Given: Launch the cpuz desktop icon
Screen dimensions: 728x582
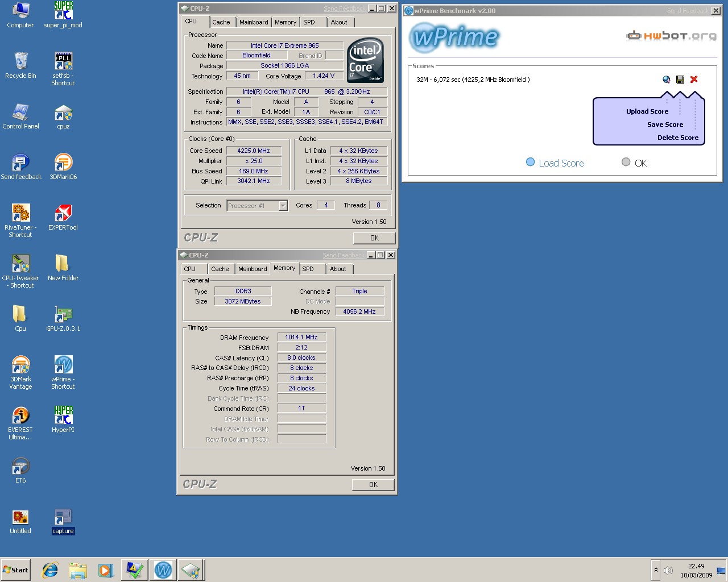Looking at the screenshot, I should click(63, 117).
